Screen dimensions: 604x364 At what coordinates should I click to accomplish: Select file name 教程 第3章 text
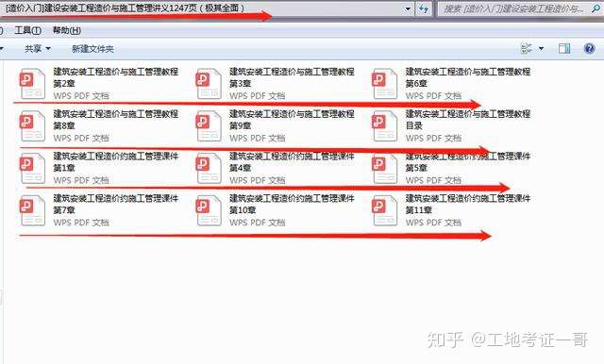[292, 77]
